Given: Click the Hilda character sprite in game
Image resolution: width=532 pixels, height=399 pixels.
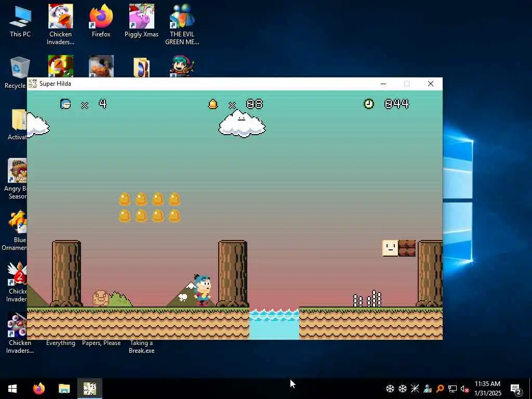Looking at the screenshot, I should 202,290.
